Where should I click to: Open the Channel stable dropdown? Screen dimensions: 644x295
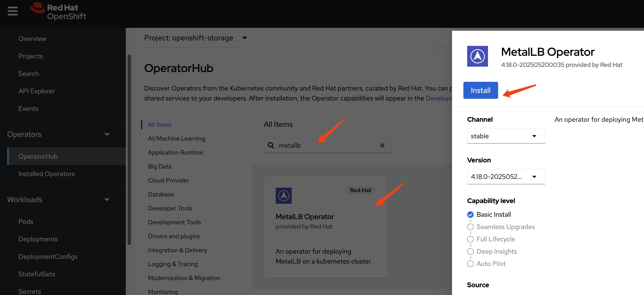[x=506, y=136]
